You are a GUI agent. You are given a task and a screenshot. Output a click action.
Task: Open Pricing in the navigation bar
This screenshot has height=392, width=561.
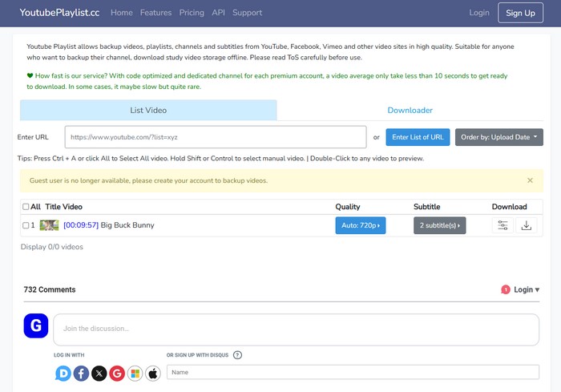pyautogui.click(x=192, y=13)
